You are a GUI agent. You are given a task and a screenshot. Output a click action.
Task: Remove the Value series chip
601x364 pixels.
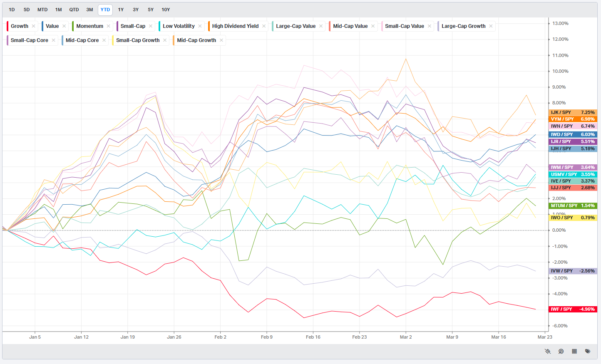[x=64, y=26]
